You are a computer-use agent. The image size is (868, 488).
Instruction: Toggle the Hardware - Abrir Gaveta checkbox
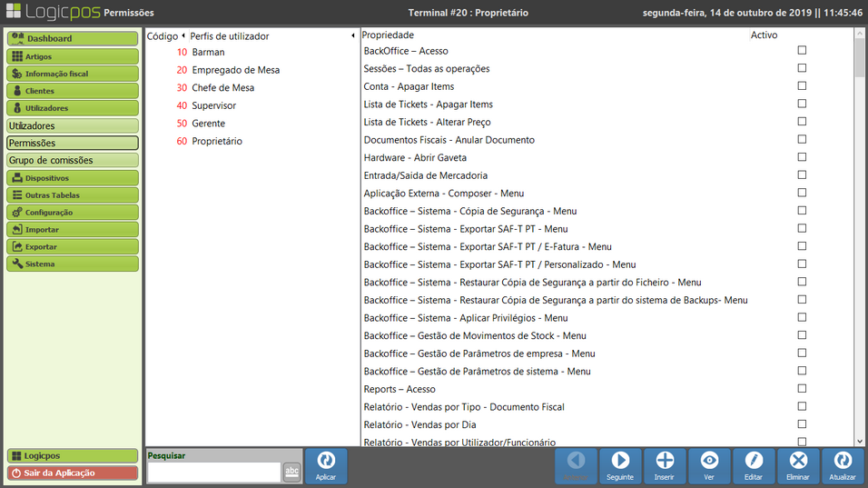click(802, 157)
